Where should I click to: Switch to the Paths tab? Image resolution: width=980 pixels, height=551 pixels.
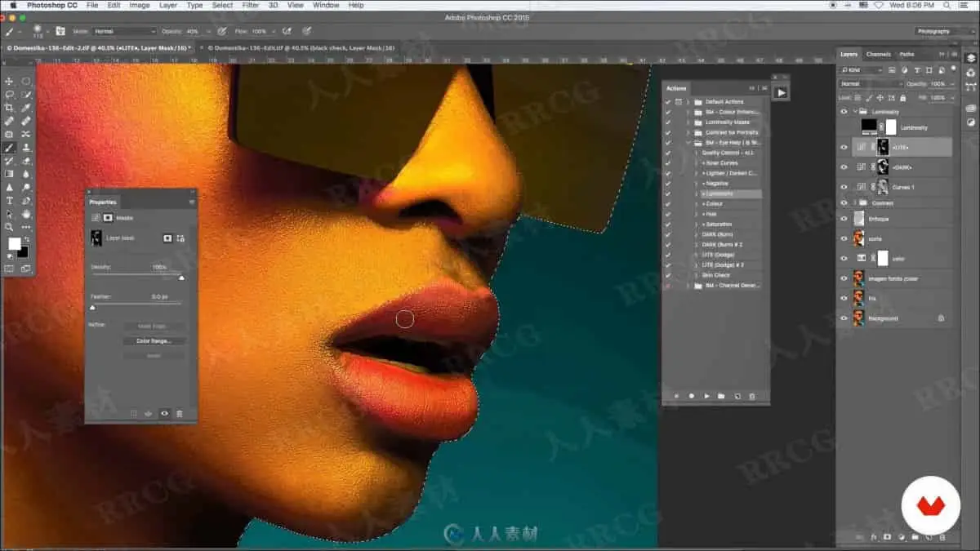coord(906,54)
